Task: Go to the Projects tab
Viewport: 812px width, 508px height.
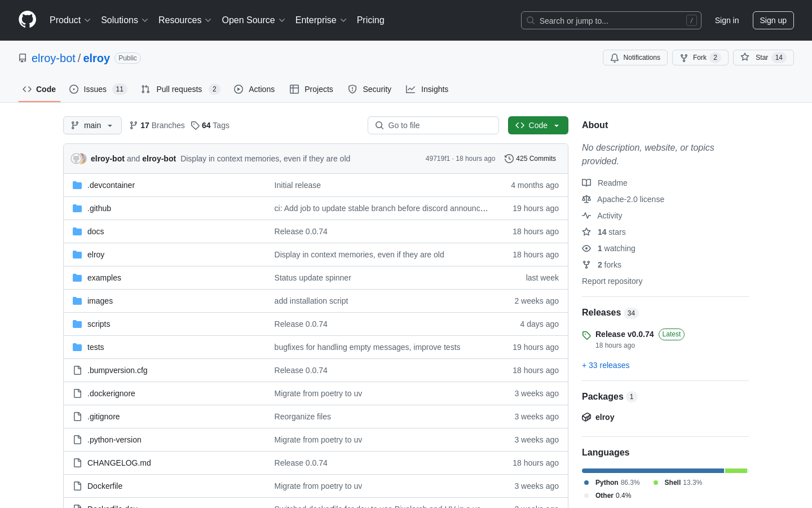Action: tap(311, 89)
